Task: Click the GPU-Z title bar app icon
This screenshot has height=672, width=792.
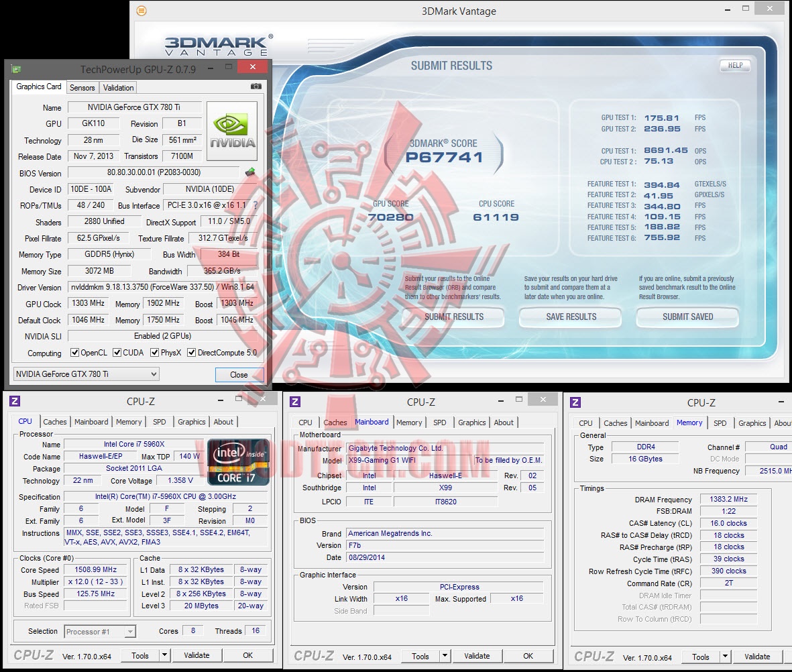Action: [x=16, y=68]
